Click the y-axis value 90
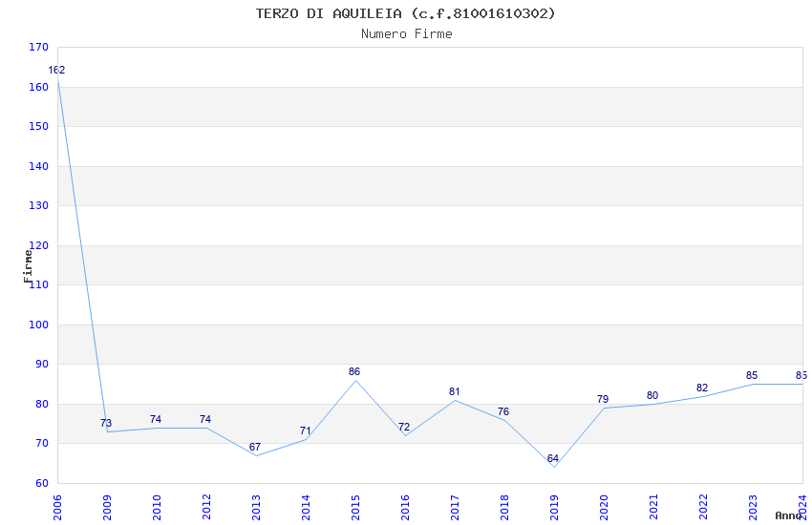This screenshot has height=525, width=812. point(41,364)
